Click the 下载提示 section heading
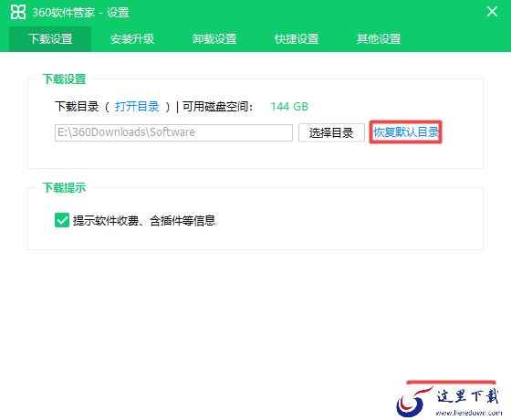Screen dimensions: 511x420 click(64, 187)
